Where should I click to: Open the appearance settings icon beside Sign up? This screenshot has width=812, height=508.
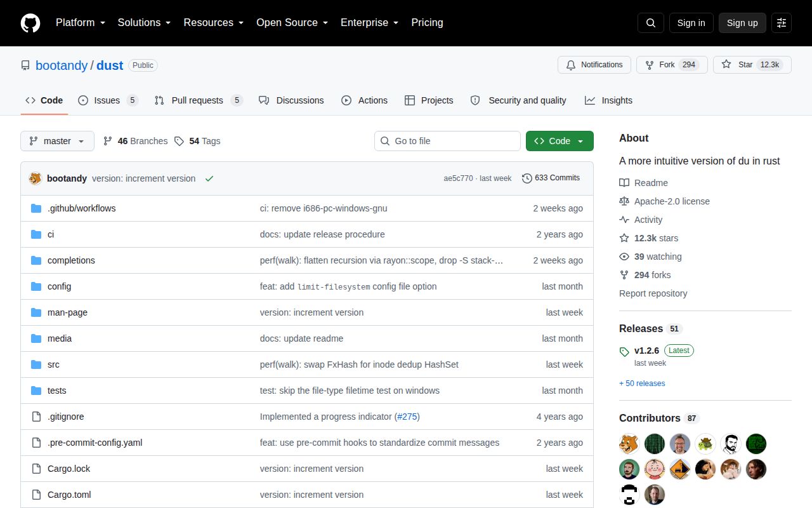pos(782,23)
